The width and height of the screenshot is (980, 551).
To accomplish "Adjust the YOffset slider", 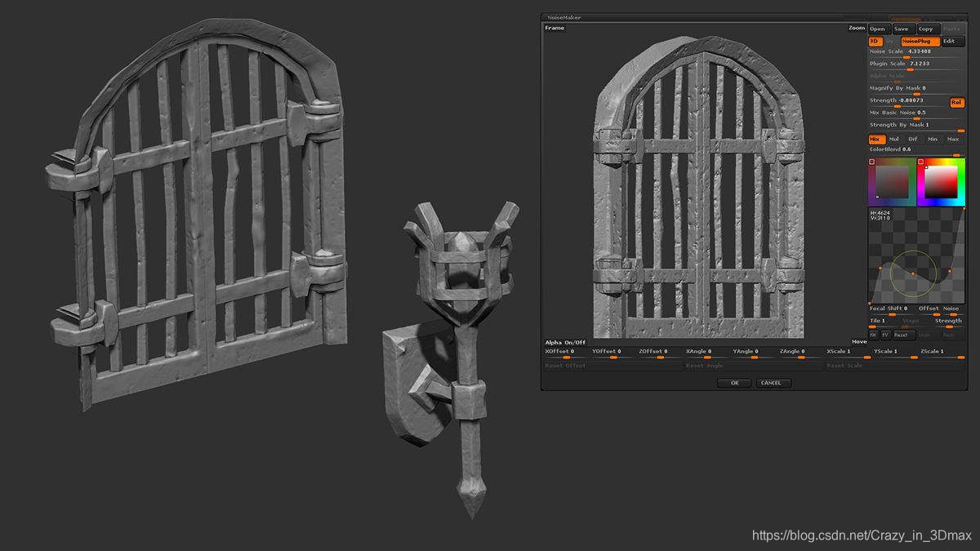I will (x=614, y=353).
